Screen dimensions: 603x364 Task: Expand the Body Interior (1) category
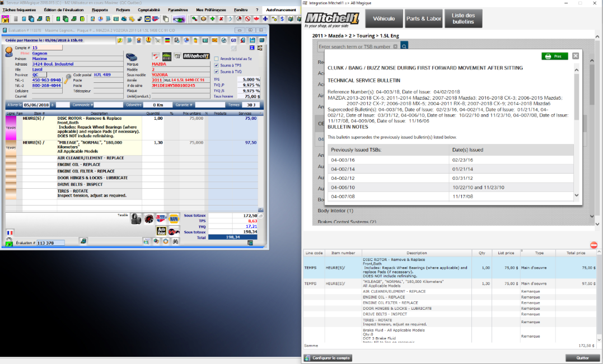pyautogui.click(x=335, y=211)
